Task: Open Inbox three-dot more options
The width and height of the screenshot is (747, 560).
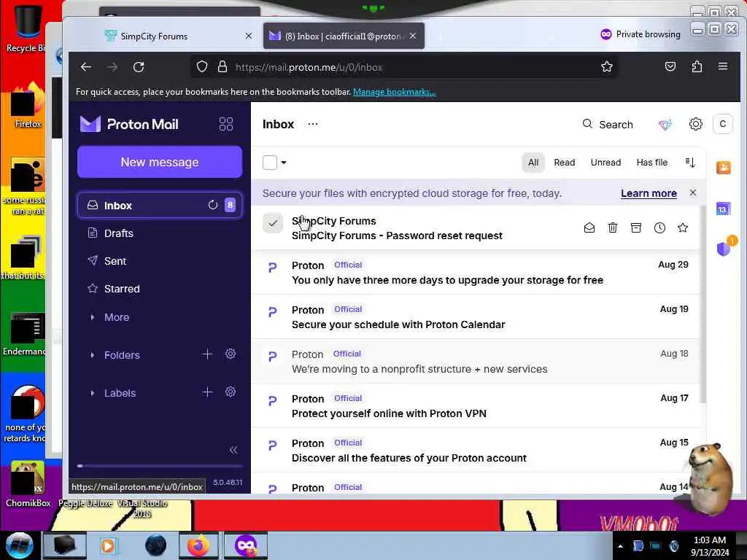Action: [x=312, y=124]
